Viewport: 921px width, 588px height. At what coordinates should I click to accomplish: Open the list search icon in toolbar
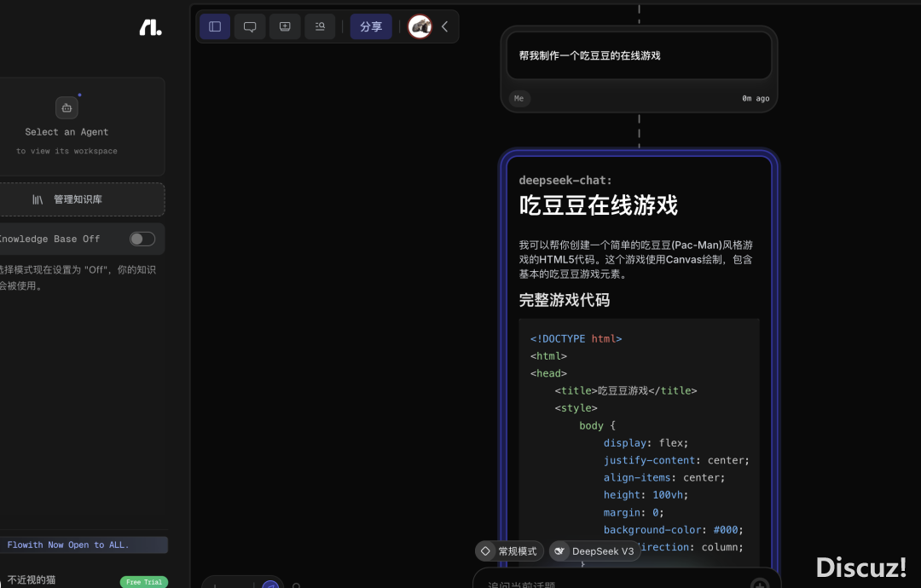click(320, 26)
